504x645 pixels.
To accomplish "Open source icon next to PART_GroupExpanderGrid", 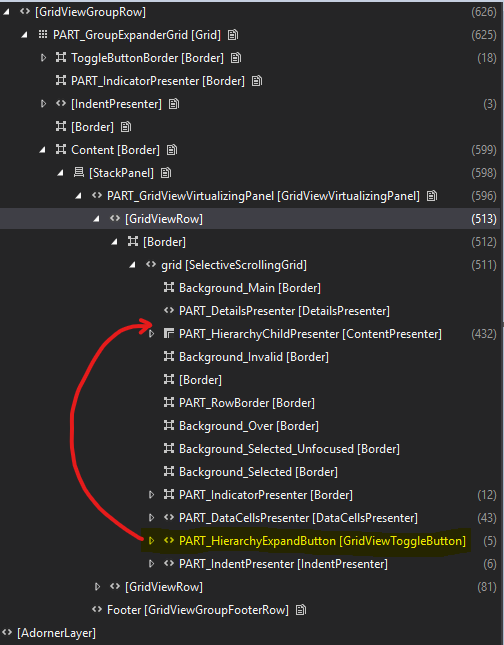I will (x=233, y=35).
